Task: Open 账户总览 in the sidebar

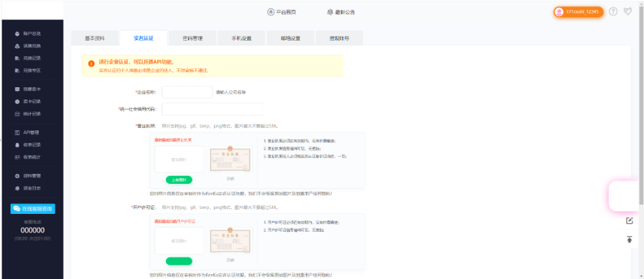Action: tap(28, 34)
